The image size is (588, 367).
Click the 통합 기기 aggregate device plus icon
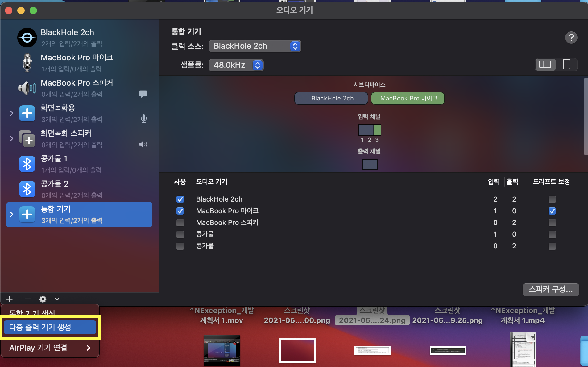[x=27, y=214]
